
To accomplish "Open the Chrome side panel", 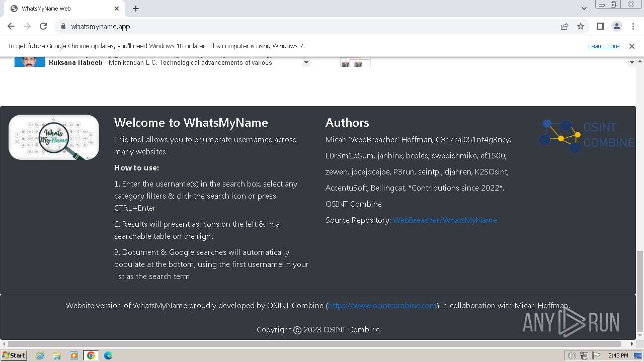I will click(x=600, y=26).
